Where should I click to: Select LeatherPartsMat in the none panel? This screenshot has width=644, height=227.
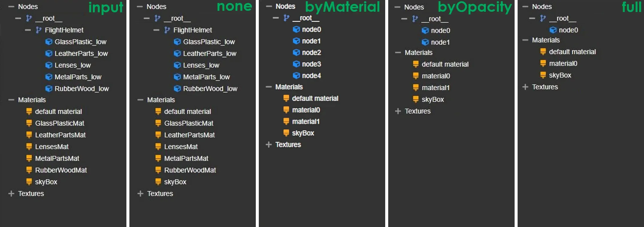coord(189,135)
